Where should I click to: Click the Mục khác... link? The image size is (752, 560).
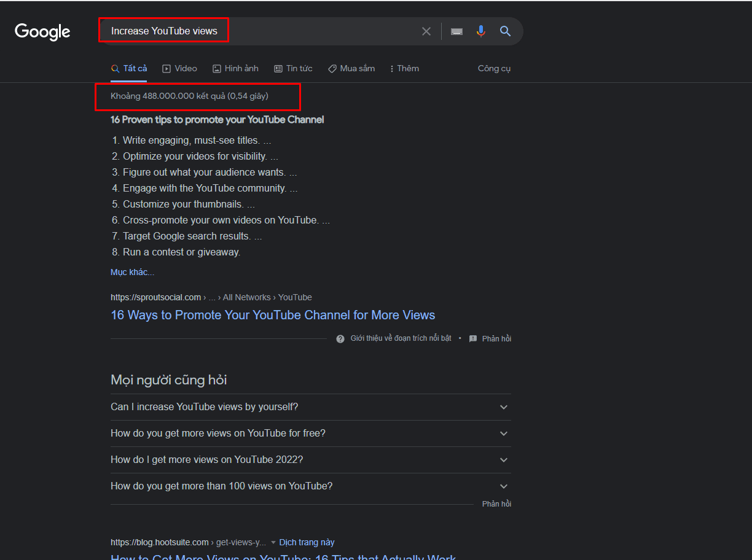pyautogui.click(x=132, y=272)
